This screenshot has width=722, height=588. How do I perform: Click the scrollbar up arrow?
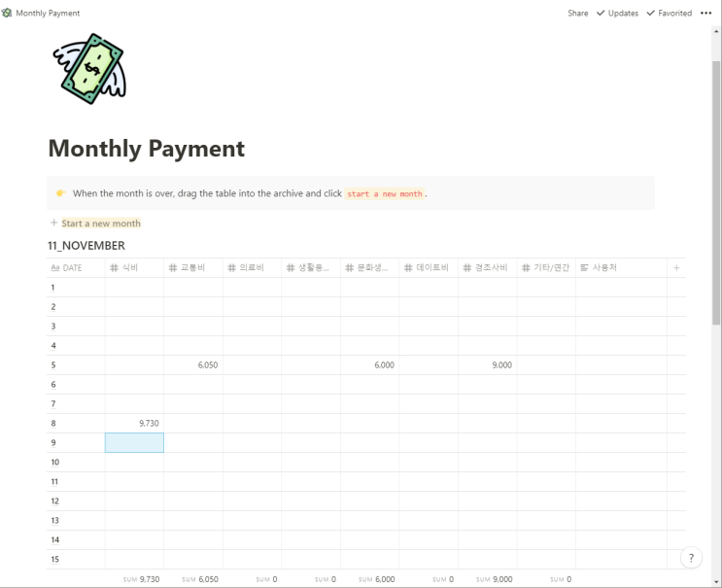point(716,31)
